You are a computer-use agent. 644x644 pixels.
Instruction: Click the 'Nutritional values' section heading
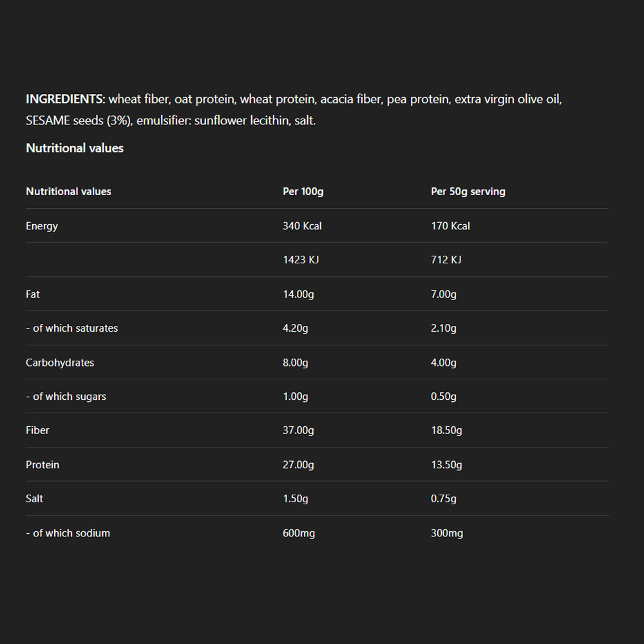point(75,148)
